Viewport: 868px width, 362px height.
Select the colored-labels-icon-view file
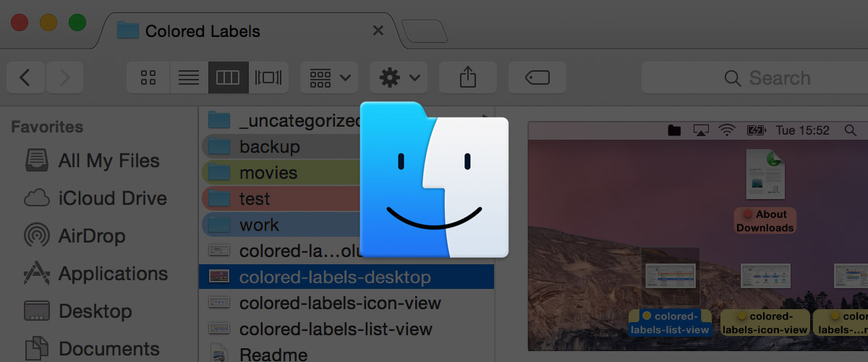pos(346,303)
